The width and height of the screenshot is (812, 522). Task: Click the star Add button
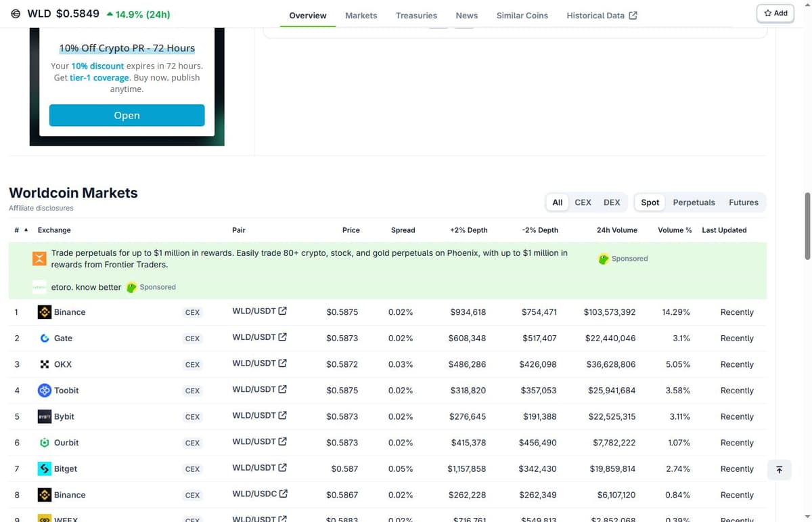775,13
